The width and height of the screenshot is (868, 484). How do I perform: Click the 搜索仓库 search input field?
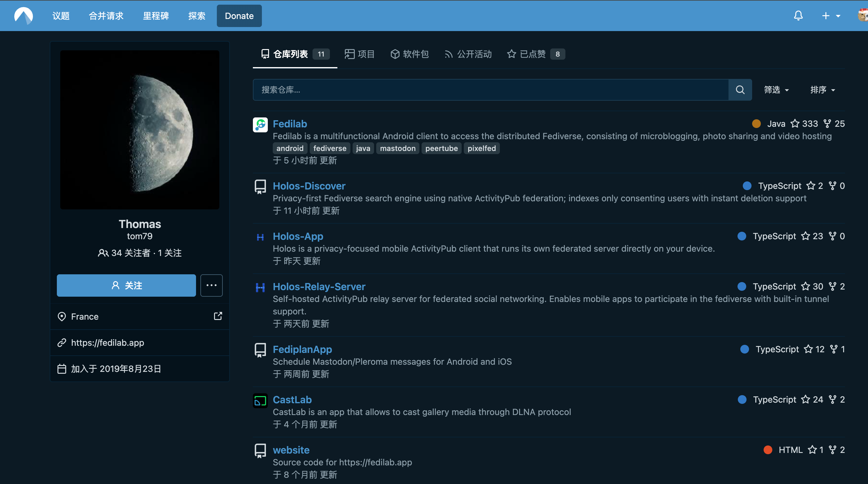[490, 90]
